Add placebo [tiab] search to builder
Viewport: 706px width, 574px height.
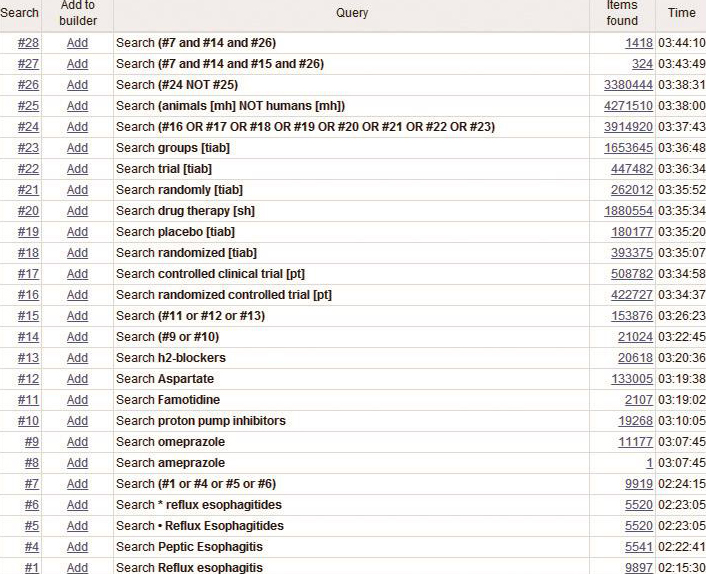coord(77,232)
